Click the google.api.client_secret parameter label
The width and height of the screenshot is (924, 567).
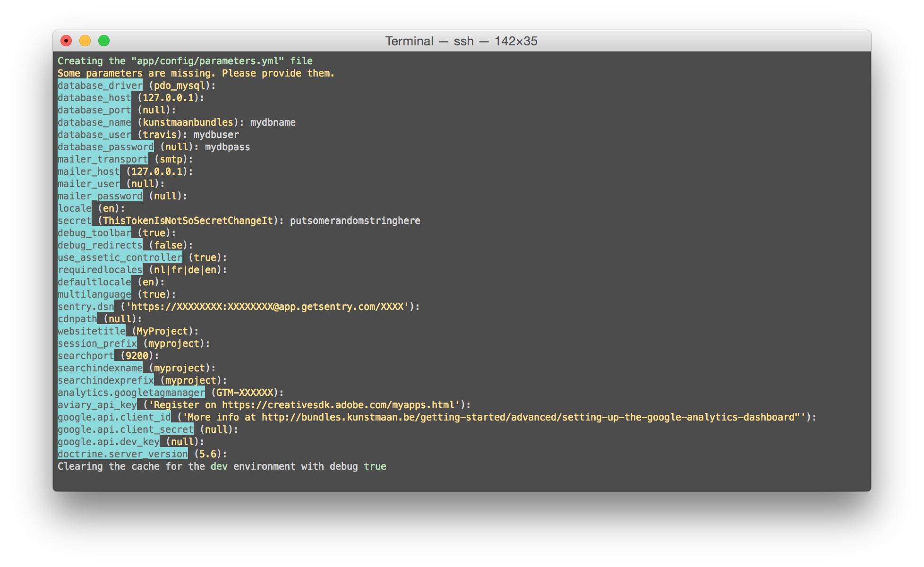point(125,430)
